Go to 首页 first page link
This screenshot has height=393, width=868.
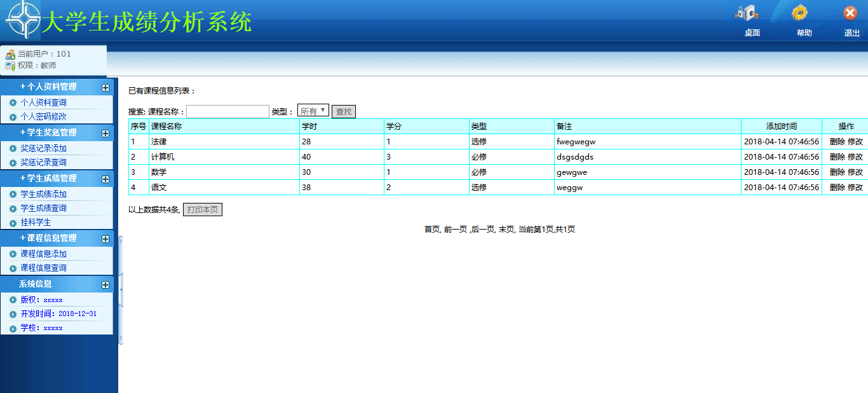[x=432, y=230]
